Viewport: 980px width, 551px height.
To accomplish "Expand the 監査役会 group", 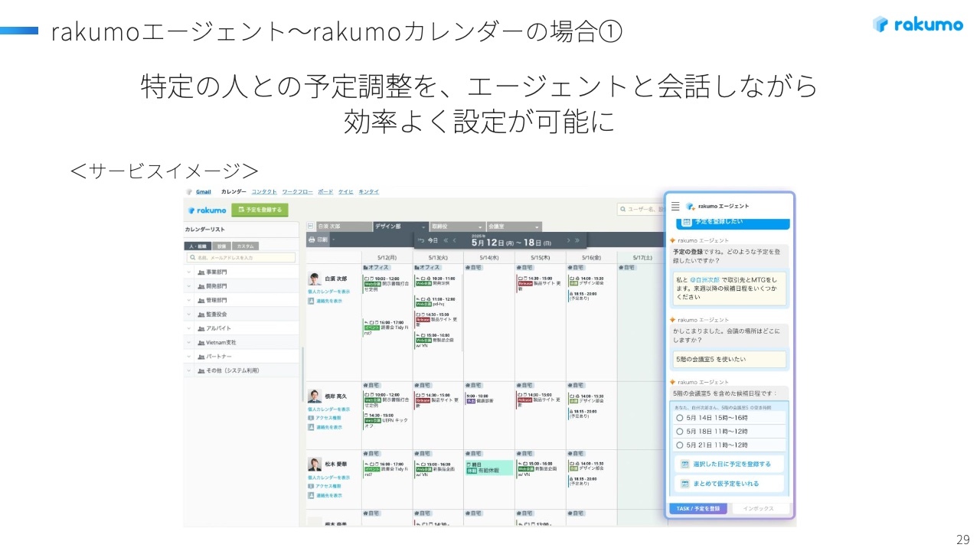I will (189, 315).
